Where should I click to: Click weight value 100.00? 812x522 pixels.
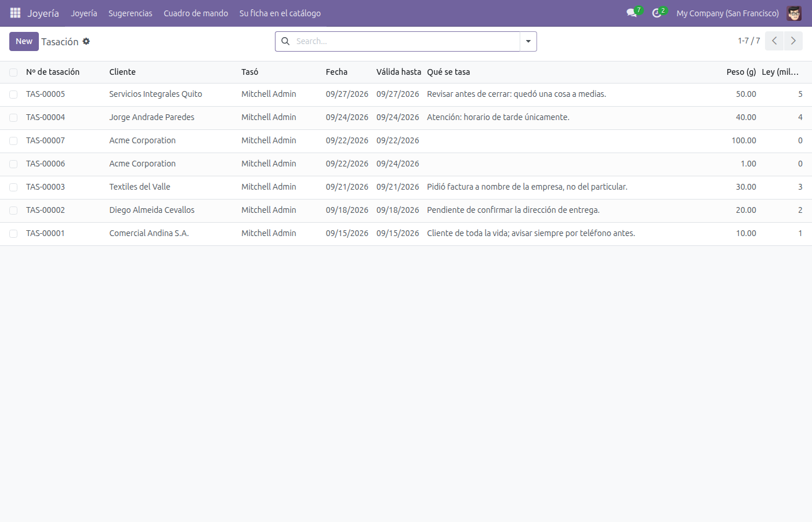[744, 140]
